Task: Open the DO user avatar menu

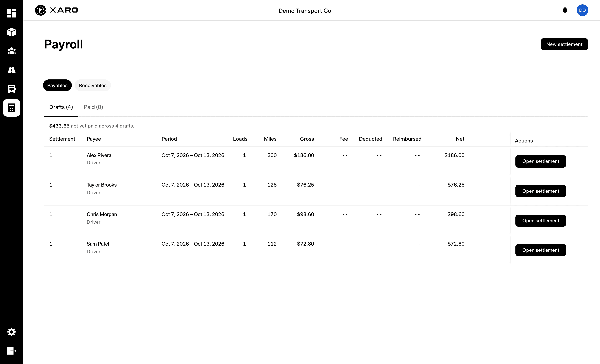Action: 582,10
